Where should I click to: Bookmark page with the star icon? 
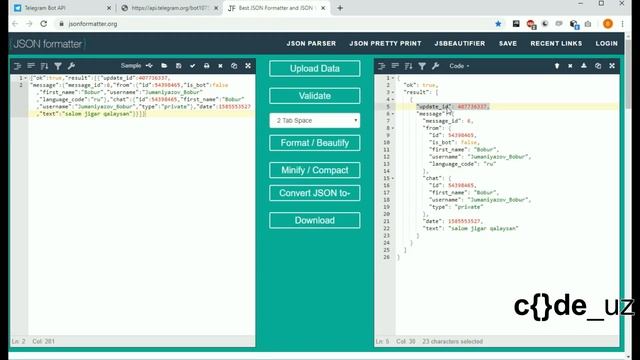498,24
